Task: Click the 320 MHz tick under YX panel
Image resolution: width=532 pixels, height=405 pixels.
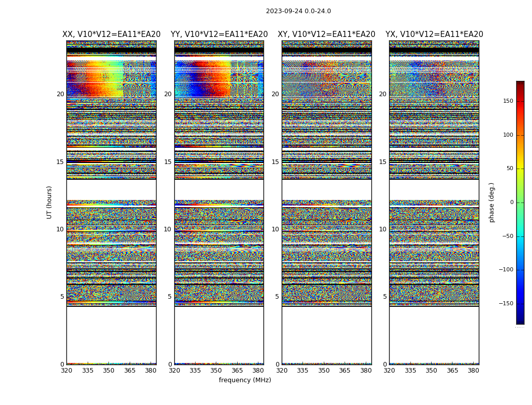Action: pyautogui.click(x=390, y=371)
